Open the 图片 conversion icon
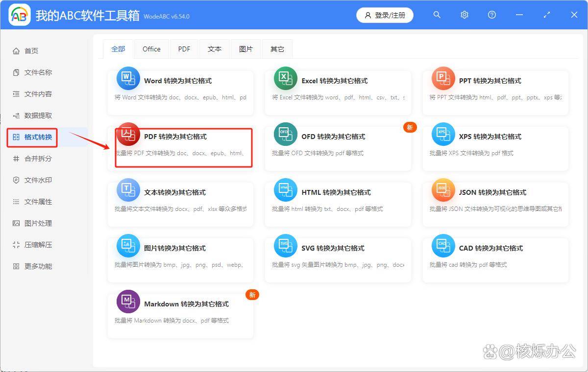Viewport: 588px width, 372px height. click(x=128, y=246)
